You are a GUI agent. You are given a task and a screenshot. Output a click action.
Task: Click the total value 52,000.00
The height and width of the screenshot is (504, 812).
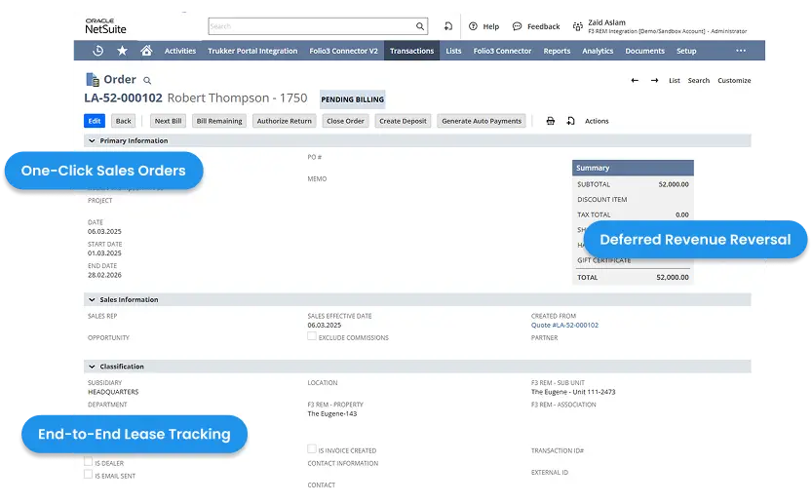(x=673, y=278)
